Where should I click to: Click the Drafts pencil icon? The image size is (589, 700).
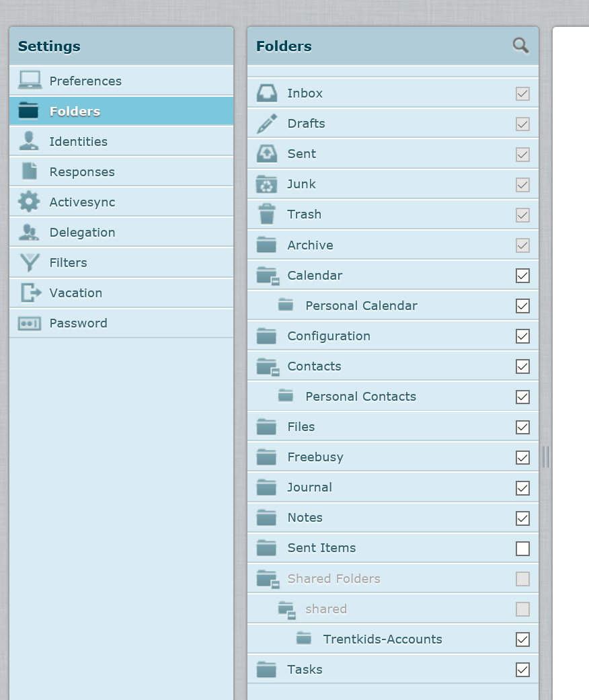(267, 124)
